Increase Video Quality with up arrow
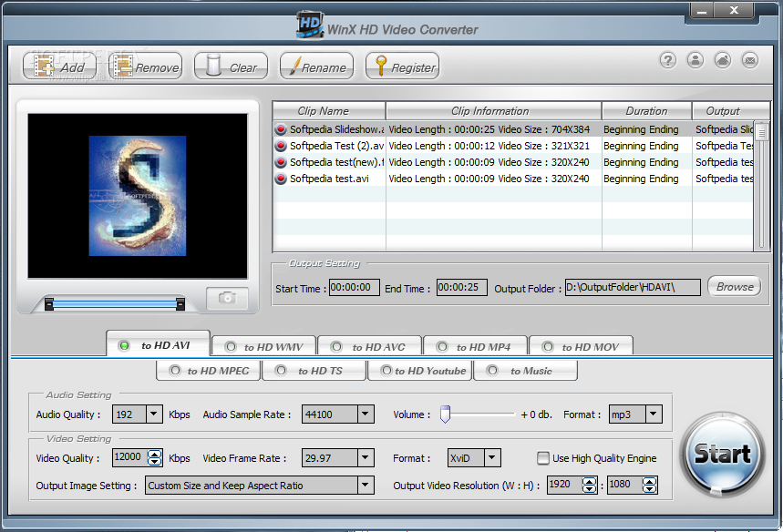The height and width of the screenshot is (532, 783). (155, 453)
